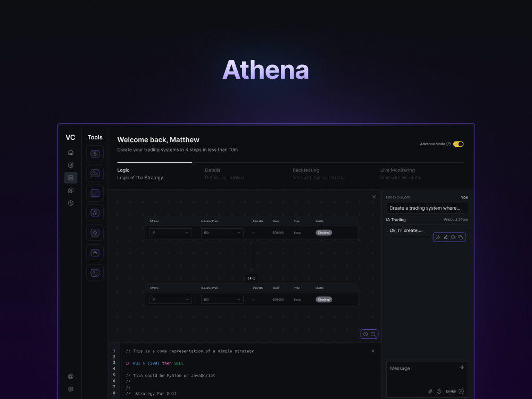Click the regenerate refresh icon on reply
This screenshot has width=532, height=399.
[x=453, y=237]
